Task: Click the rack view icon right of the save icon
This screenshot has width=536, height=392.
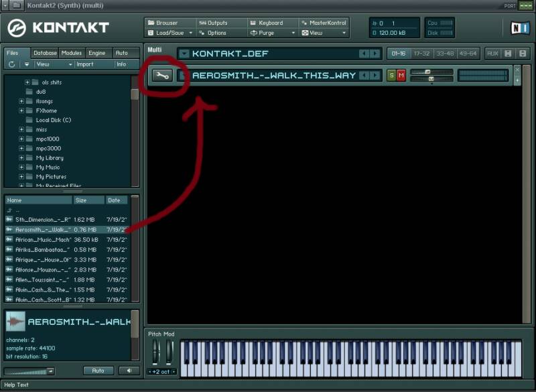Action: click(x=523, y=54)
